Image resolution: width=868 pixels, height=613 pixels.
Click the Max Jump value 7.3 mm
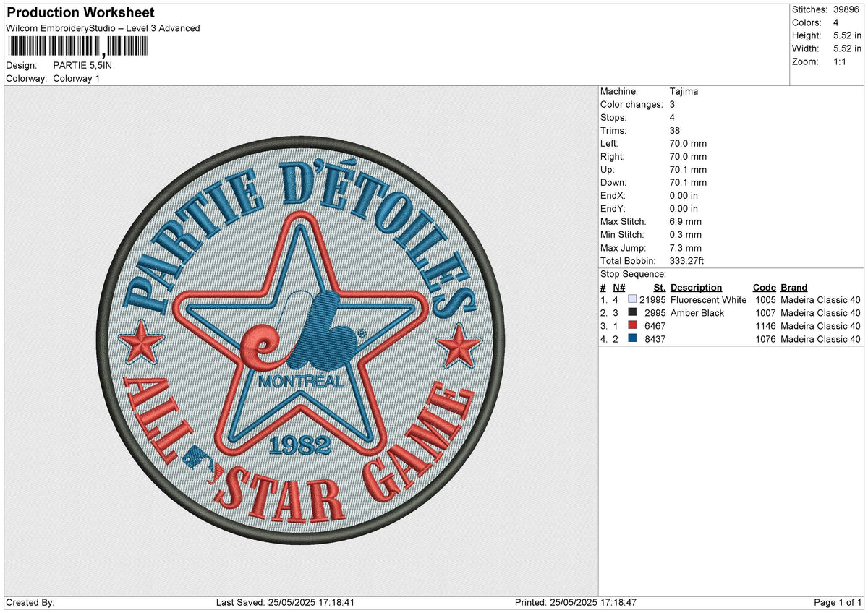685,247
